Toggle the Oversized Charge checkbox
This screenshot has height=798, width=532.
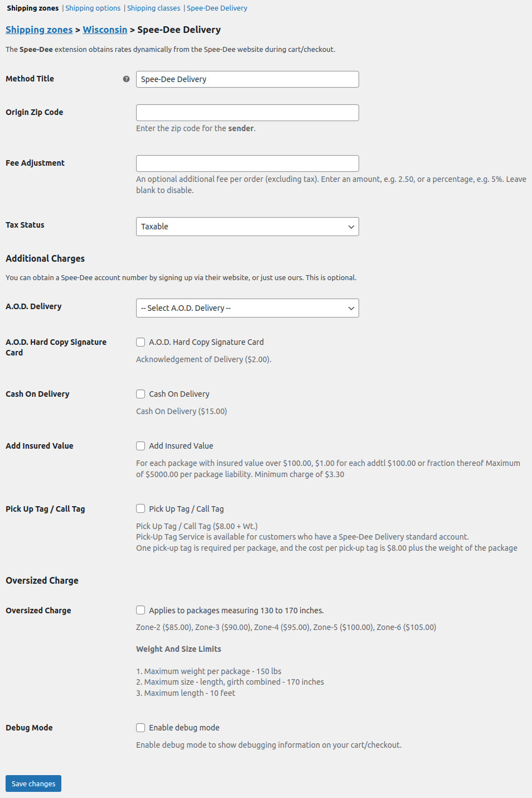coord(141,610)
